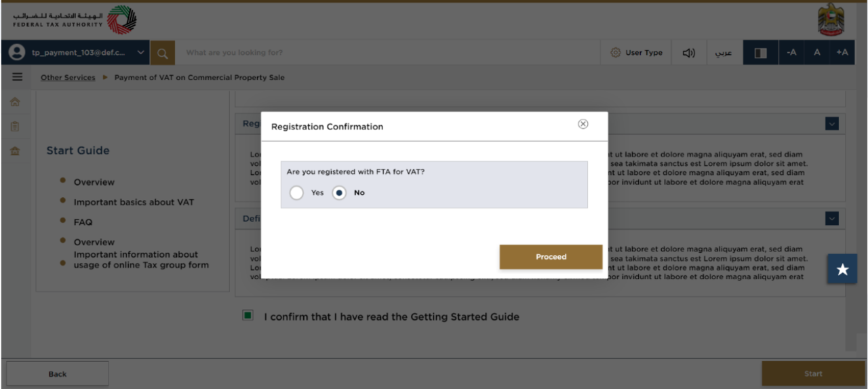Screen dimensions: 868x389
Task: Click the User Type gear icon
Action: [616, 53]
